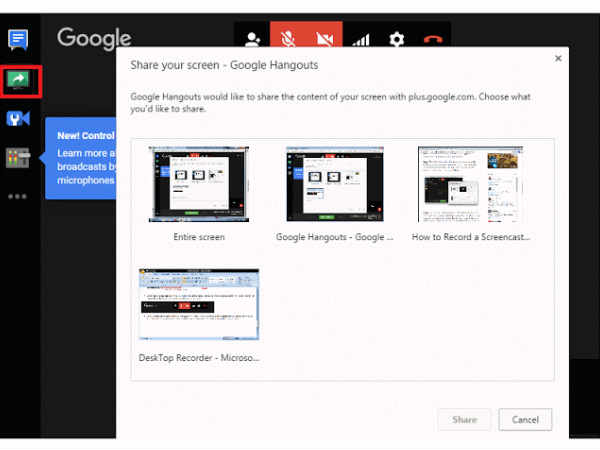Select the Entire screen thumbnail
The image size is (600, 450).
tap(198, 185)
